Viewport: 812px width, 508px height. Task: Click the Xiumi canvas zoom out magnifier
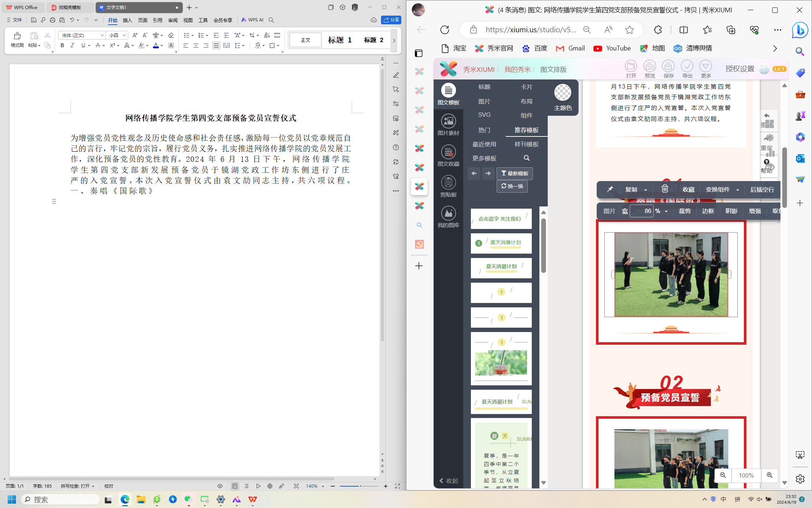[722, 475]
